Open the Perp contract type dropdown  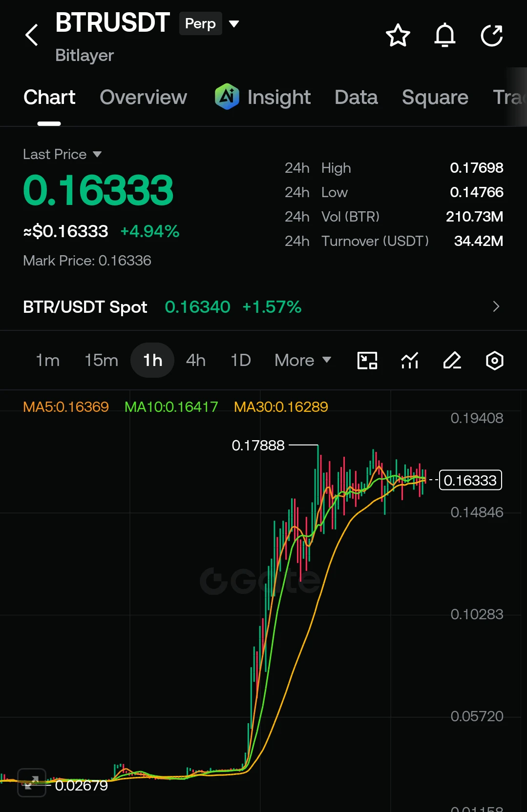234,23
